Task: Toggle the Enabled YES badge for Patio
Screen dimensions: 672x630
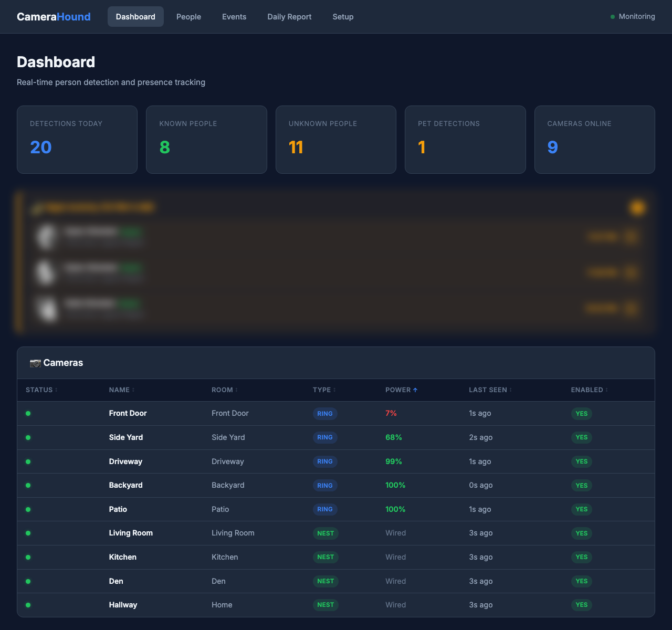Action: pos(581,509)
